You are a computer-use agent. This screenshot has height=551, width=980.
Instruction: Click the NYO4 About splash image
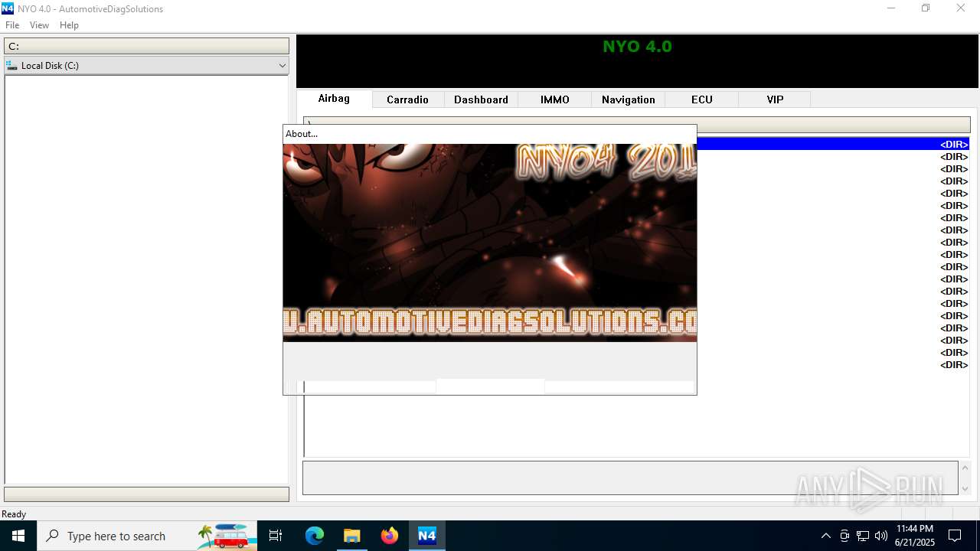point(490,243)
